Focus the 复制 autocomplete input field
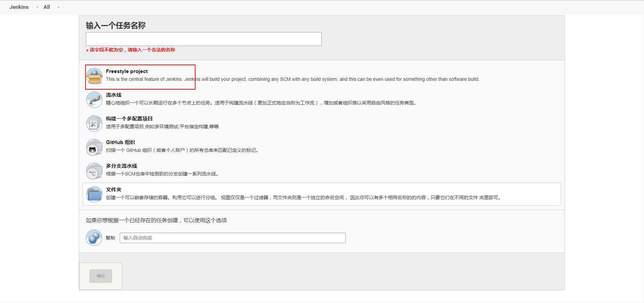Viewport: 644px width, 303px height. point(233,238)
